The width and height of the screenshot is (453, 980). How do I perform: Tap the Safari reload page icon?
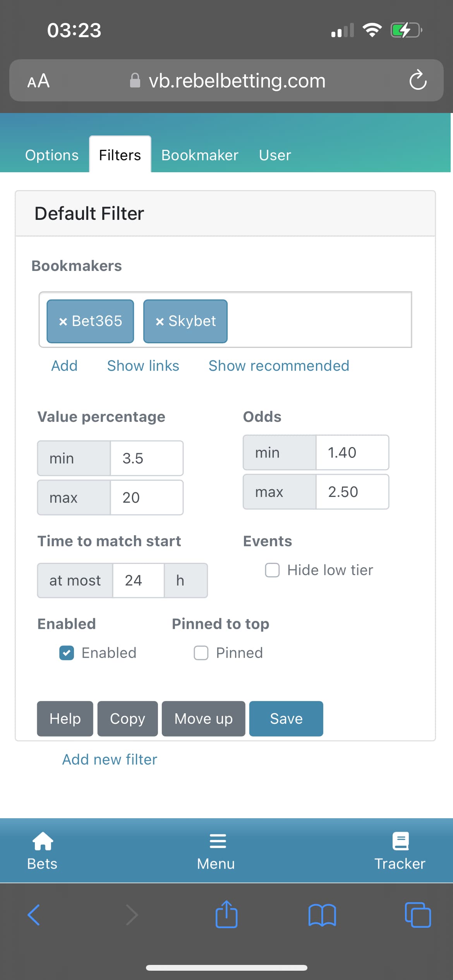pyautogui.click(x=418, y=80)
